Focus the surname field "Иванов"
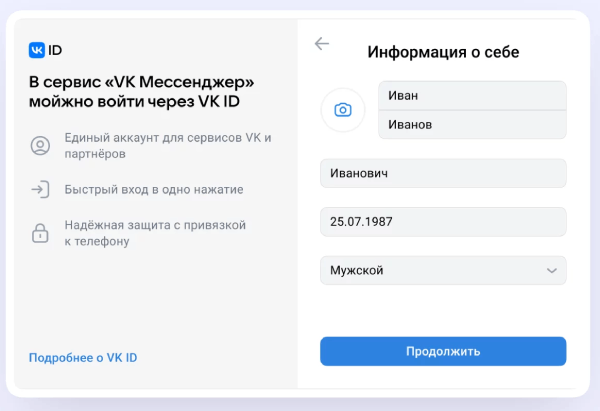This screenshot has width=600, height=411. (x=472, y=125)
